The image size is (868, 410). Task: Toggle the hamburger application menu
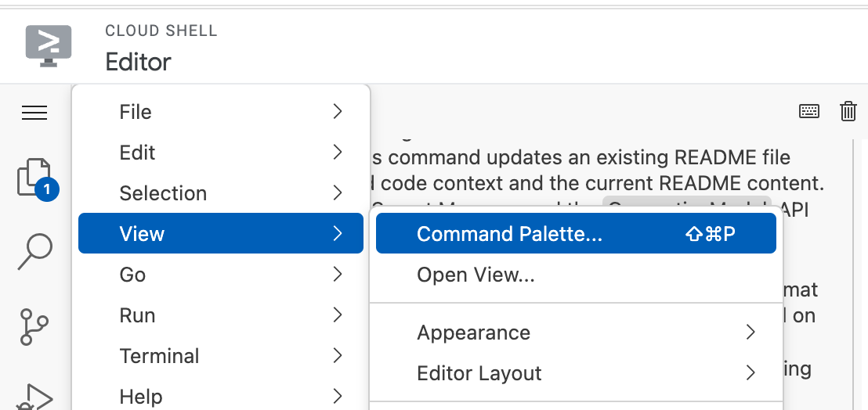pos(34,113)
